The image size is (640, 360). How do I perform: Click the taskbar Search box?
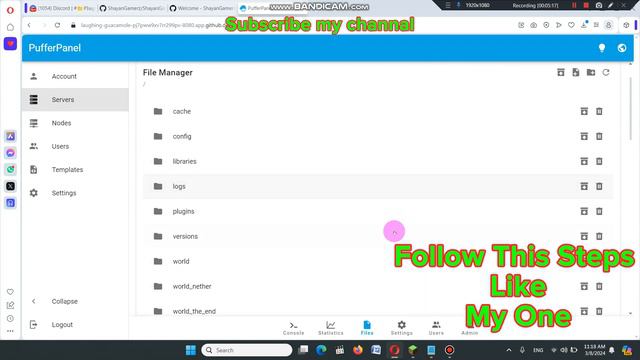(247, 350)
